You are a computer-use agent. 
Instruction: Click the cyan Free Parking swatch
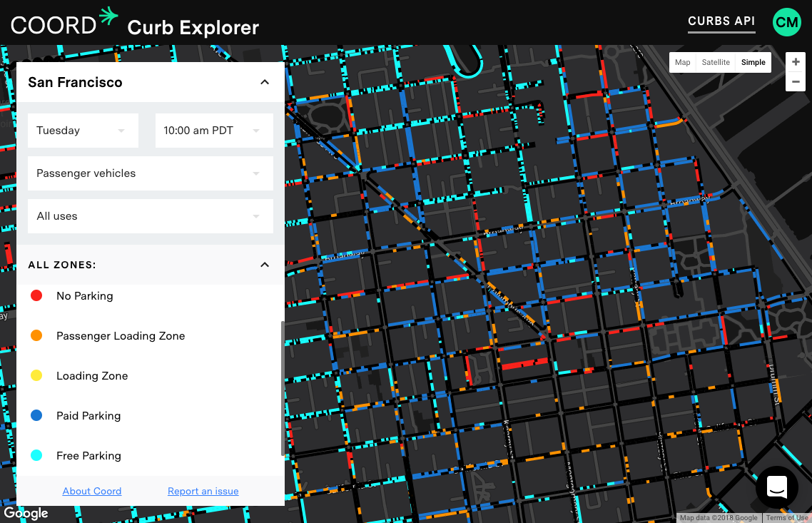[x=36, y=455]
